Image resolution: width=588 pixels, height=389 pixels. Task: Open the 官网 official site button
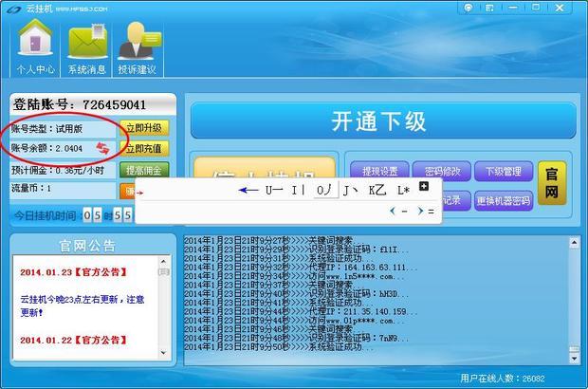[552, 185]
